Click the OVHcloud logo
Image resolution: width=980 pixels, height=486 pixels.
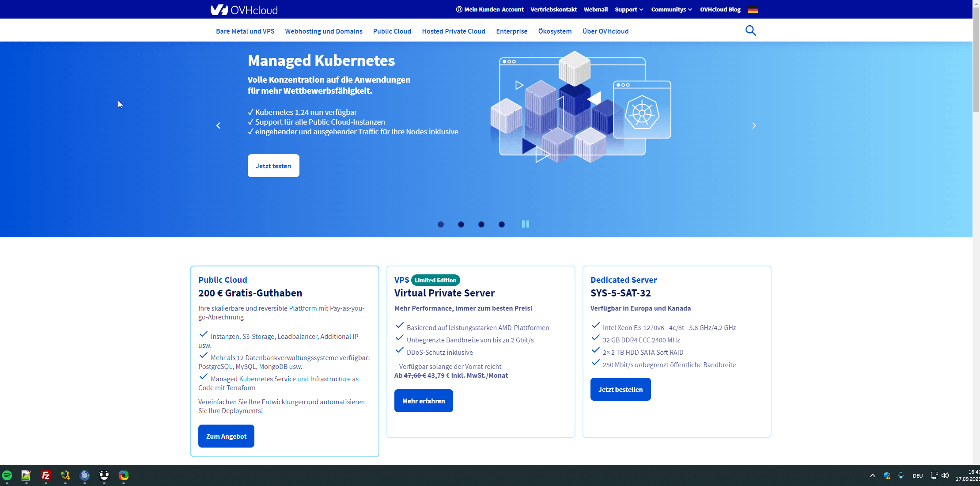(x=244, y=10)
